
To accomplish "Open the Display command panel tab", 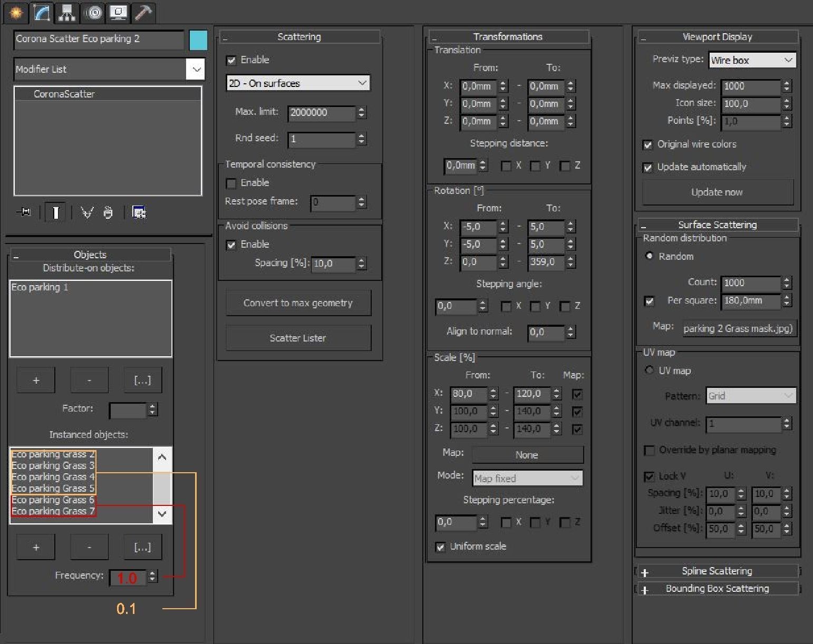I will pyautogui.click(x=118, y=12).
